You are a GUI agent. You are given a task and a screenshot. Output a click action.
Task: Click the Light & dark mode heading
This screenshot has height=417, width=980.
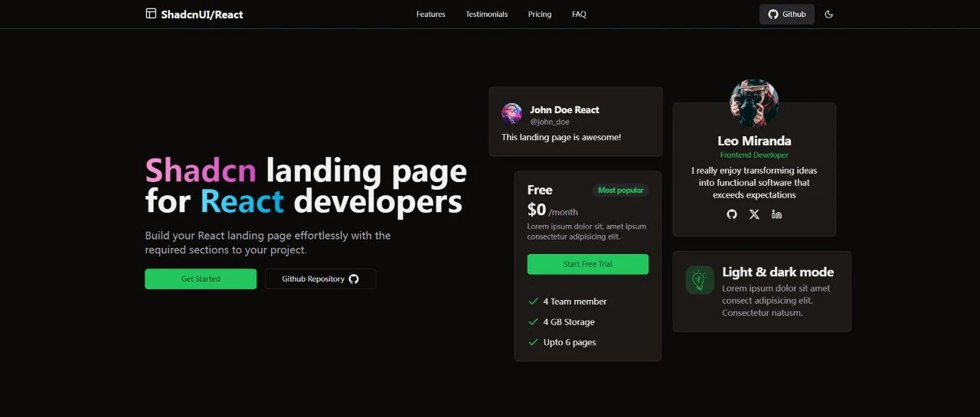pyautogui.click(x=778, y=272)
